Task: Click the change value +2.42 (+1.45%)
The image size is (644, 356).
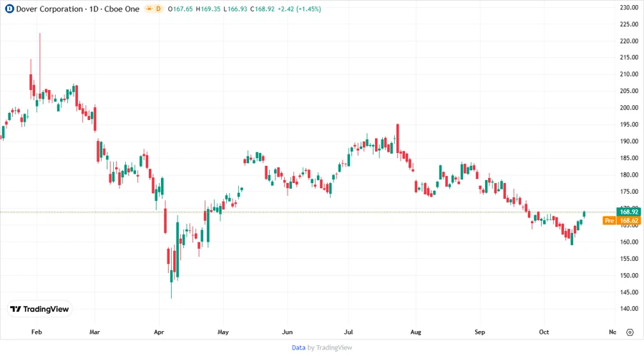Action: click(x=299, y=9)
